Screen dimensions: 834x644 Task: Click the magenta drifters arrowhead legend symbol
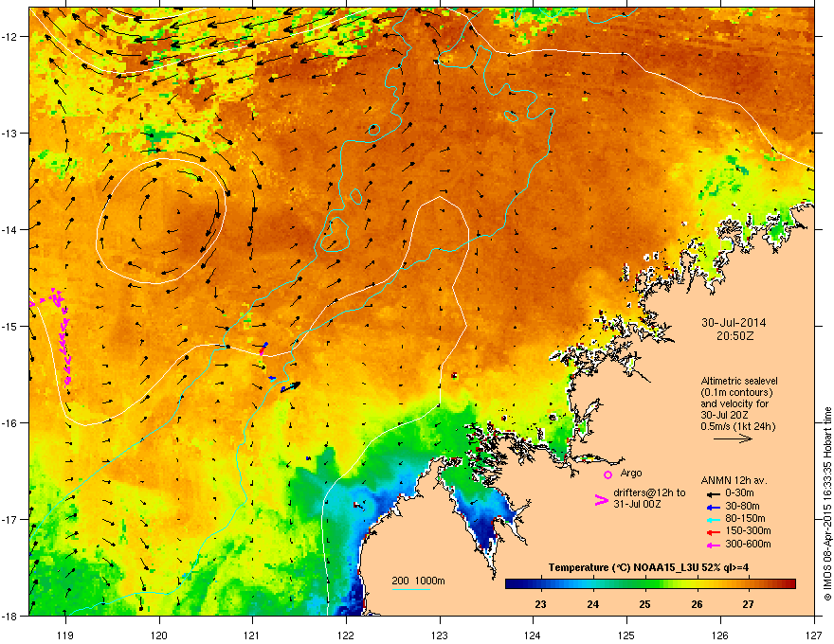601,500
